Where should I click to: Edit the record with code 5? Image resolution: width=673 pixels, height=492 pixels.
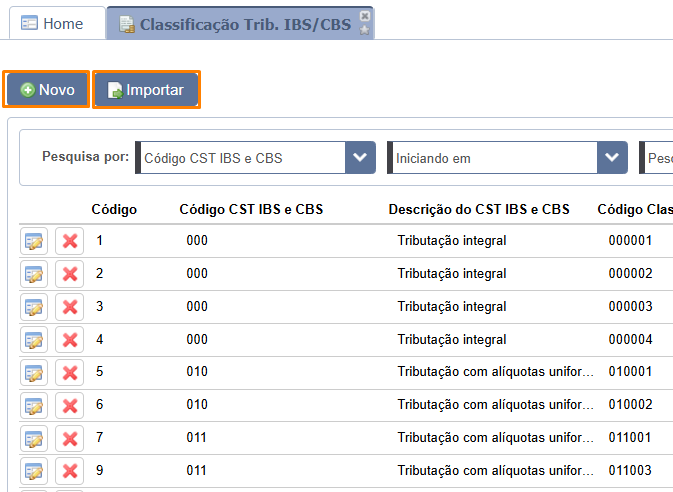[x=35, y=373]
